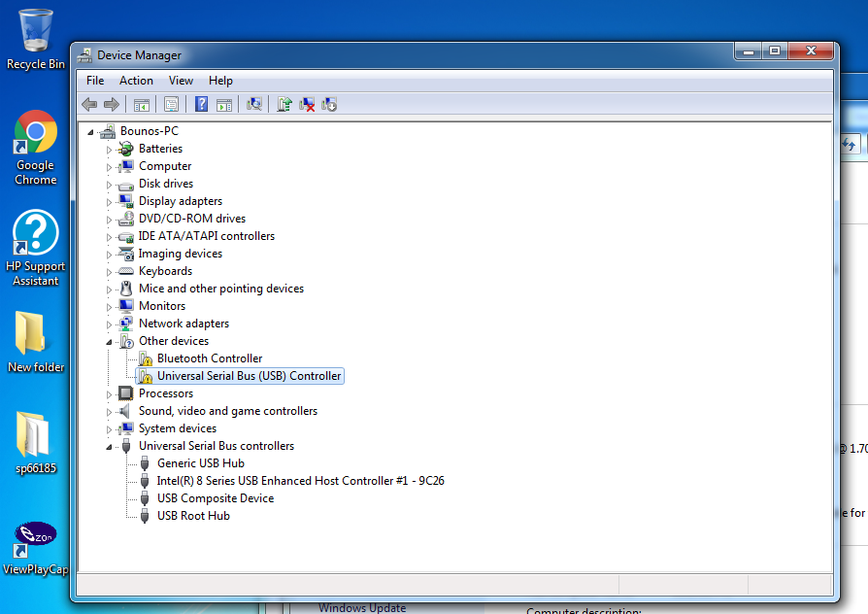868x614 pixels.
Task: Click the blue Help toolbar icon
Action: coord(201,104)
